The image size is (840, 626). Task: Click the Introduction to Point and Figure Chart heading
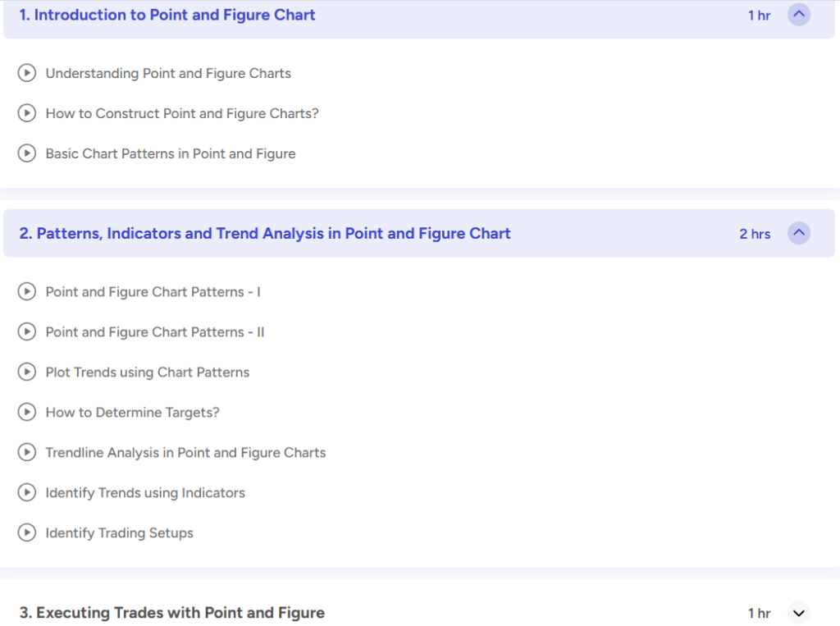(x=167, y=15)
